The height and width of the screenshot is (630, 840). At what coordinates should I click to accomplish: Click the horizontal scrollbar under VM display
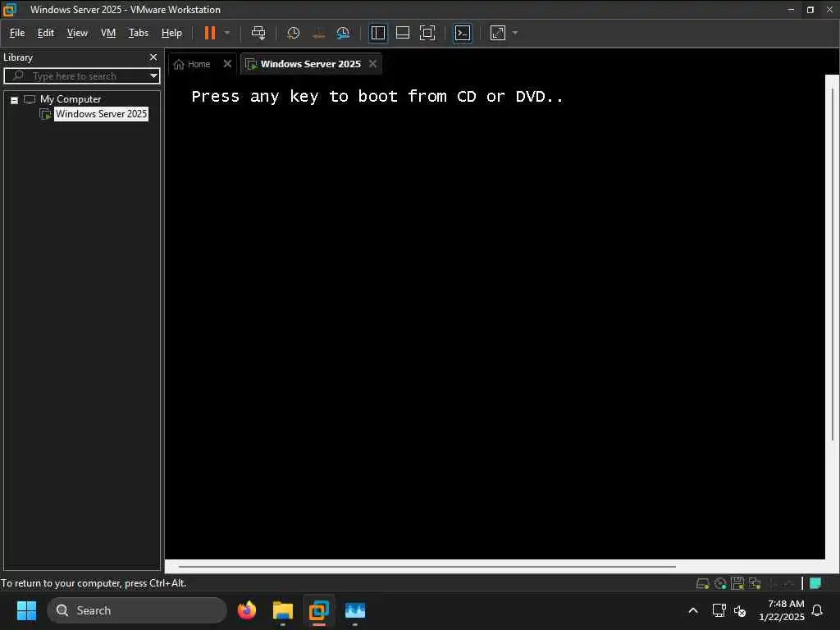[x=427, y=566]
